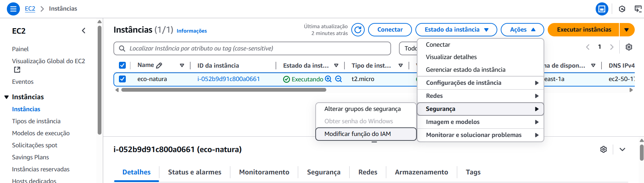Viewport: 644px width, 183px height.
Task: Click the edit pencil icon beside Name
Action: click(159, 65)
